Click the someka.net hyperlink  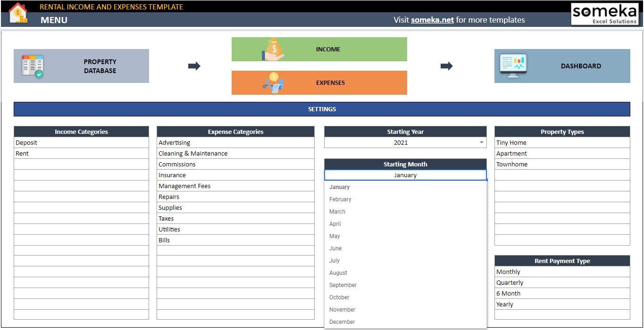pos(432,20)
